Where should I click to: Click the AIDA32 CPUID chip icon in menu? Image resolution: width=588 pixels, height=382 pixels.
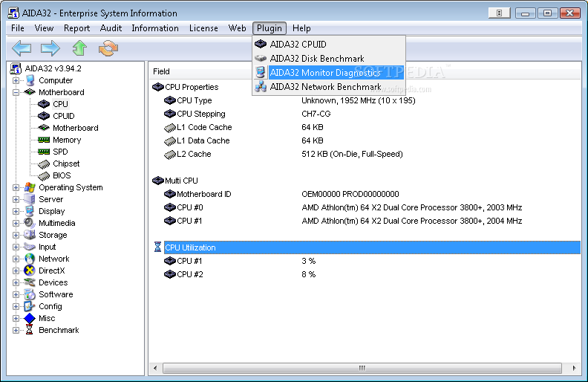coord(261,45)
